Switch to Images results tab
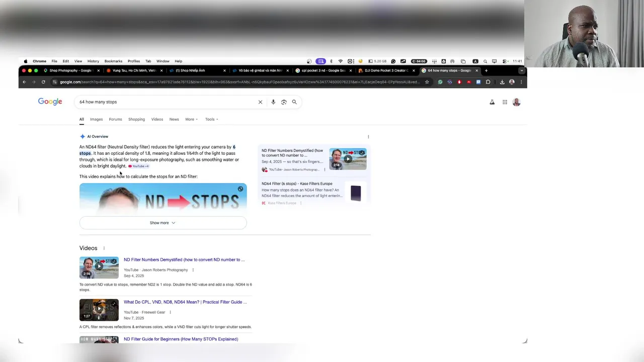 [x=96, y=120]
